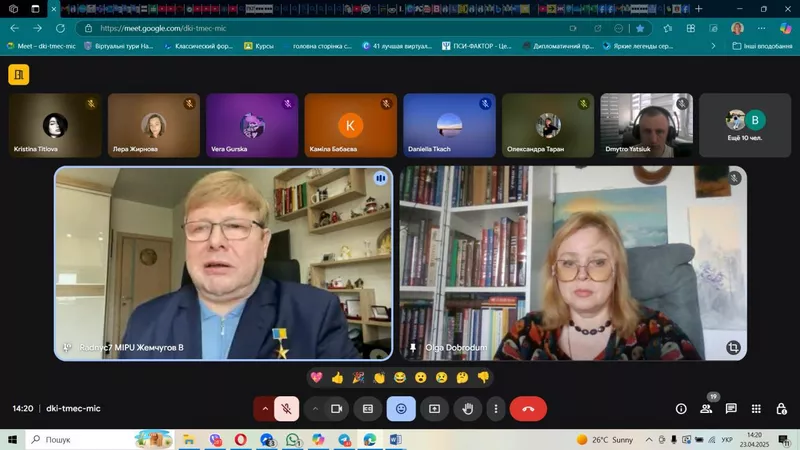The width and height of the screenshot is (800, 450).
Task: Expand bookmarks bar overflow chevron
Action: click(x=713, y=46)
